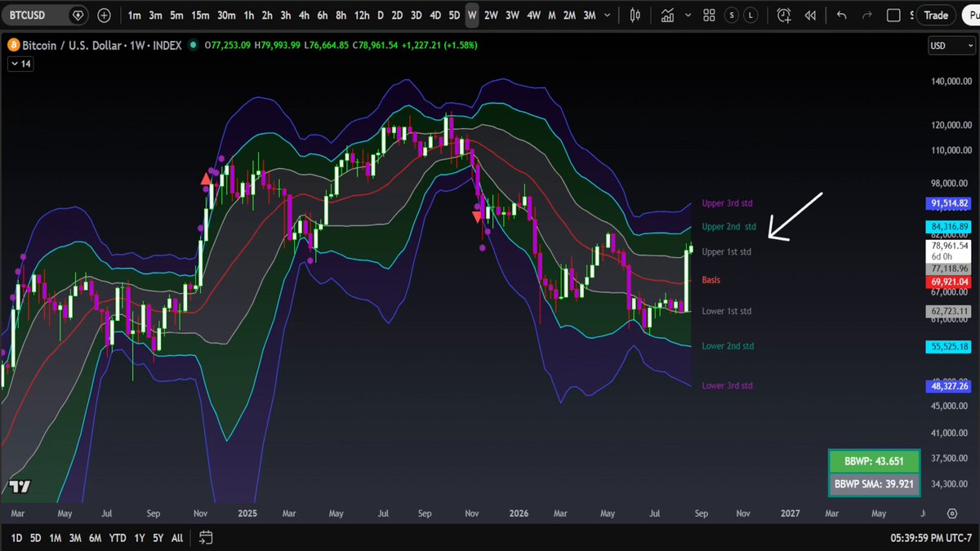Collapse the 14 indicators legend expander
The height and width of the screenshot is (551, 980).
(x=20, y=63)
